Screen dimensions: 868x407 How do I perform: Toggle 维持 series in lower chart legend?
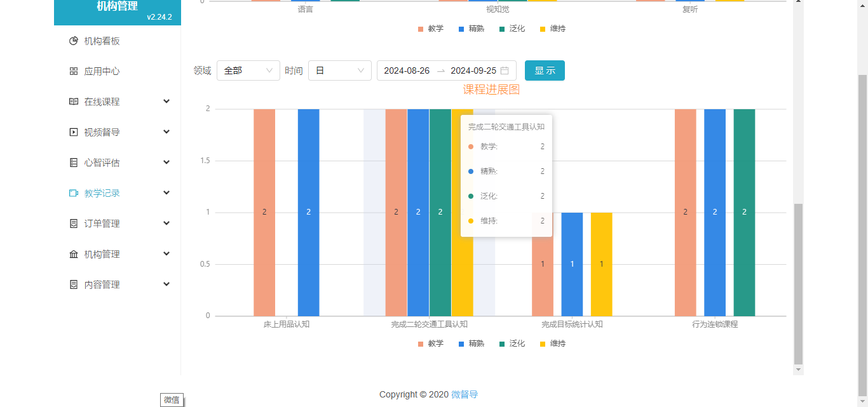[x=552, y=344]
